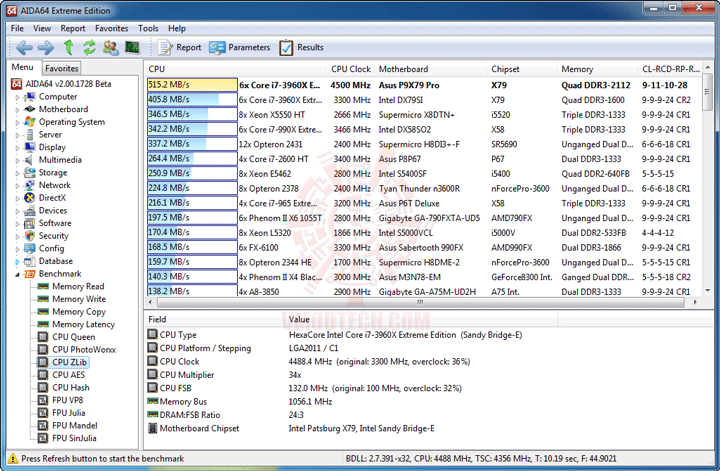Sort results by CPU Clock column
This screenshot has height=471, width=720.
pyautogui.click(x=350, y=69)
